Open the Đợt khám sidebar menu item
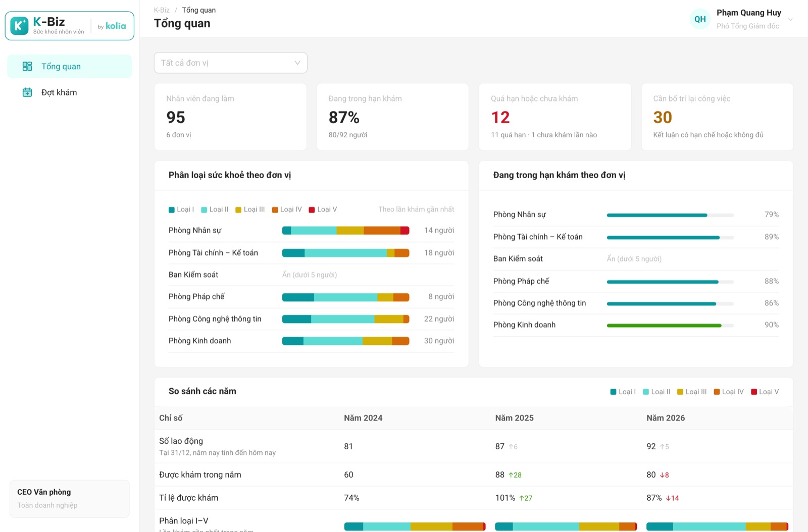The height and width of the screenshot is (532, 808). click(69, 92)
